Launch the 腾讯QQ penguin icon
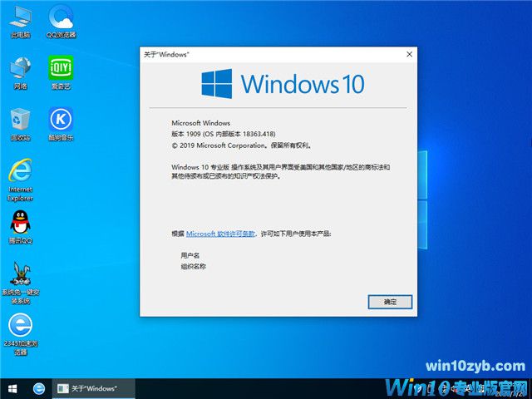This screenshot has width=532, height=399. (x=21, y=225)
